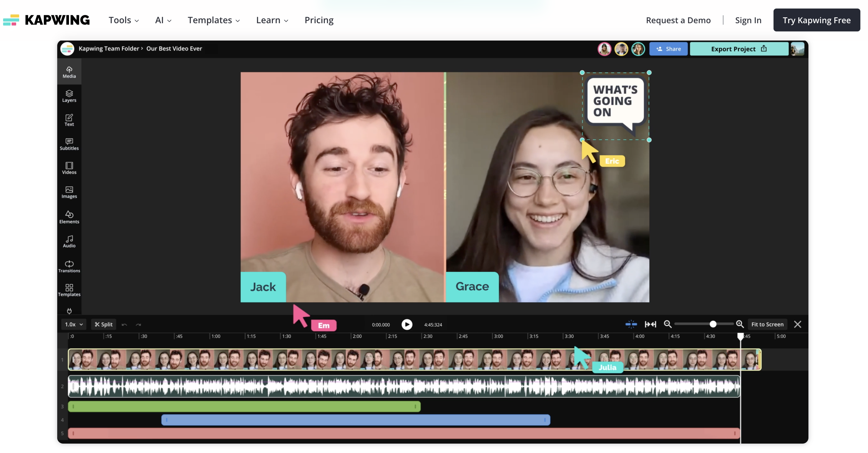Open the Layers panel icon

coord(69,96)
